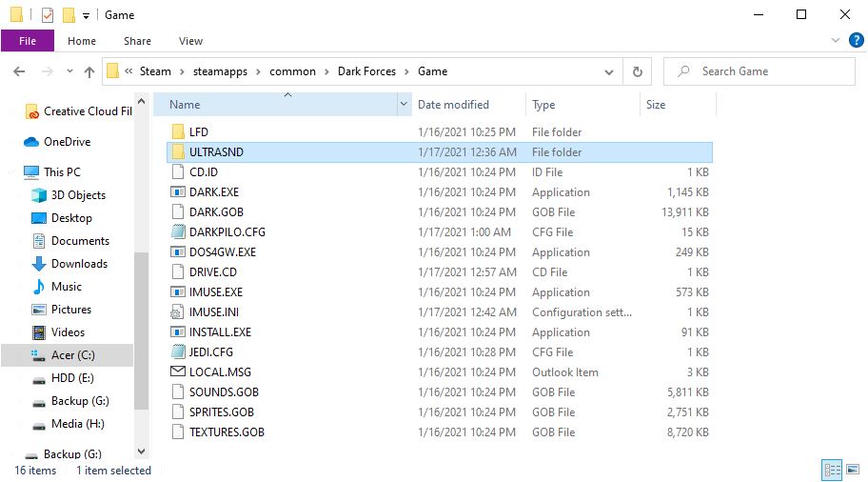This screenshot has width=868, height=482.
Task: Click Dark Forces in the address path
Action: point(366,71)
